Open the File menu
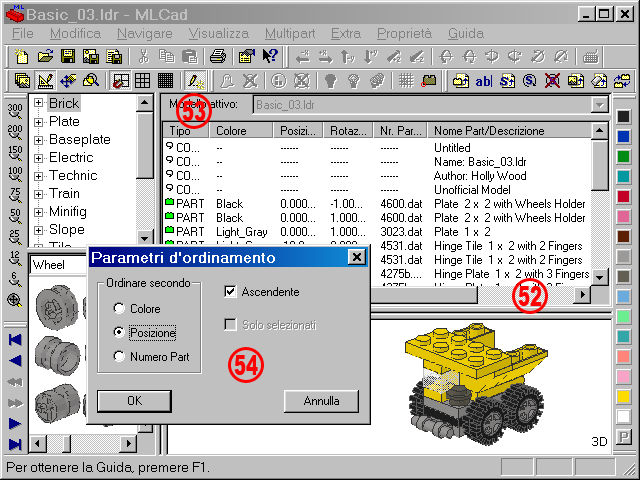The height and width of the screenshot is (480, 640). tap(23, 33)
